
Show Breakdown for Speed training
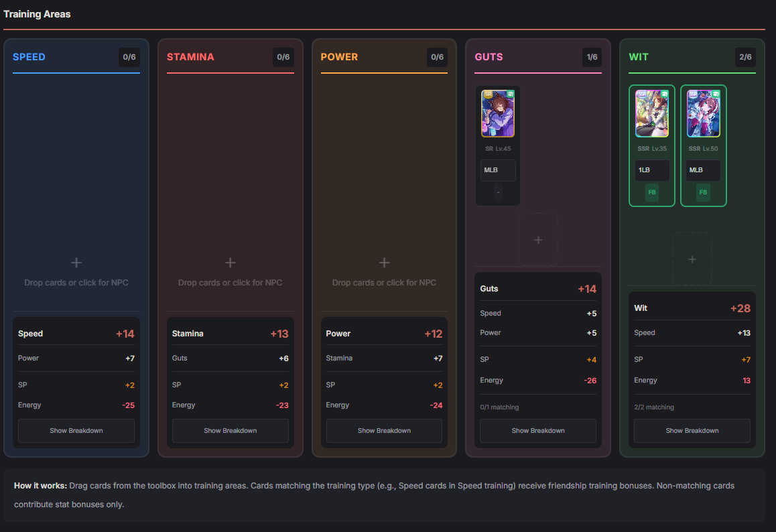[x=76, y=431]
